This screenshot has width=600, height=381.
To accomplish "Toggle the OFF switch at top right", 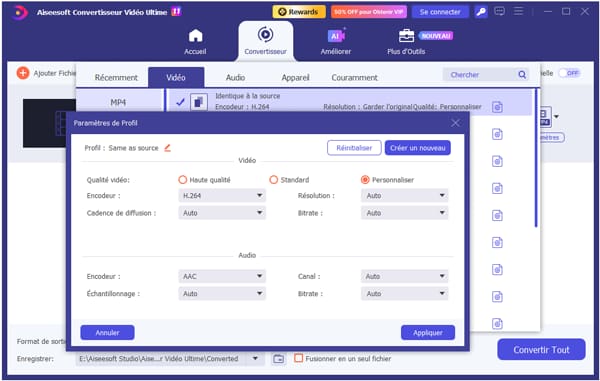I will click(x=569, y=73).
